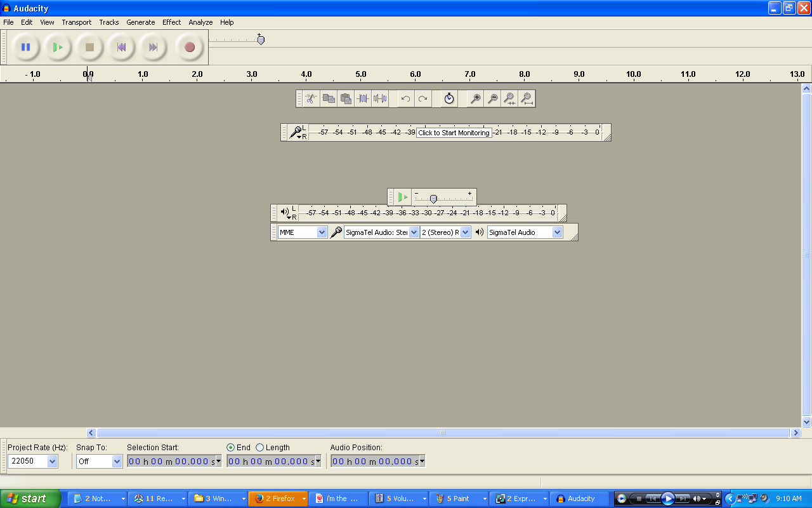
Task: Skip to start of project
Action: point(121,47)
